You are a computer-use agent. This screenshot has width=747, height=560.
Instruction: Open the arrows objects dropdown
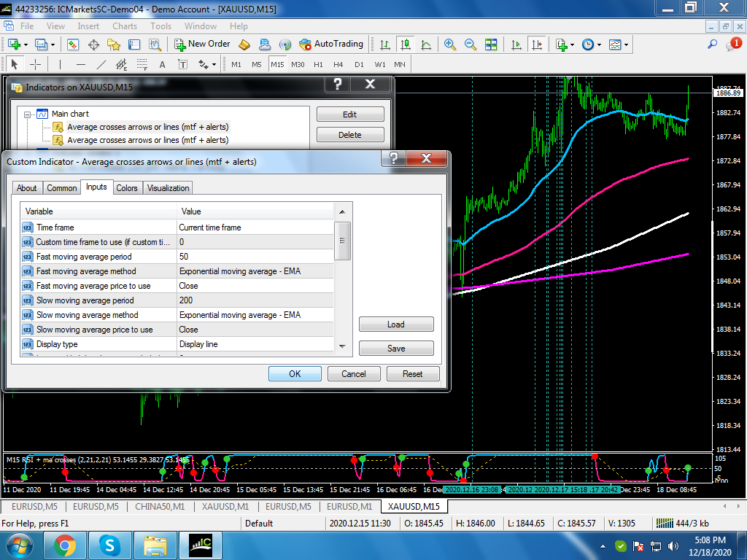tap(214, 64)
